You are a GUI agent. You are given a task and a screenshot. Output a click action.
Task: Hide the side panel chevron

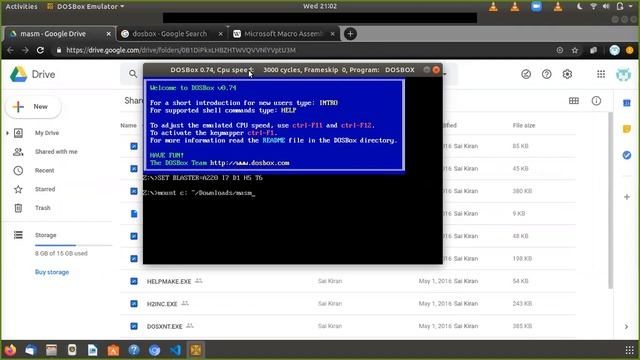click(627, 327)
